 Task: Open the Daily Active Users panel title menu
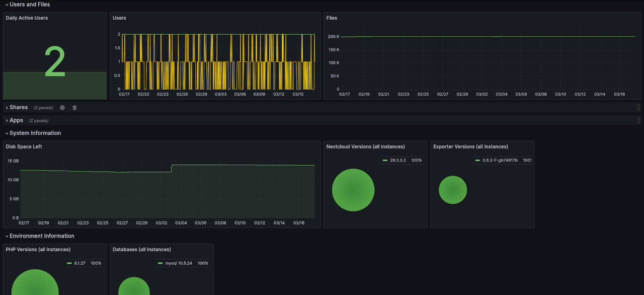27,18
